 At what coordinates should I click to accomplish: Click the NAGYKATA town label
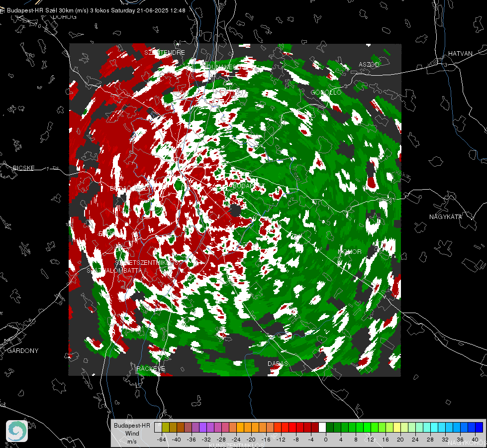(446, 217)
